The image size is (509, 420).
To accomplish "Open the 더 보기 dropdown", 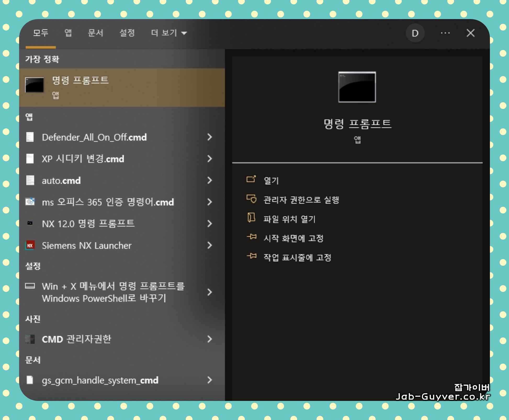I will (x=169, y=33).
